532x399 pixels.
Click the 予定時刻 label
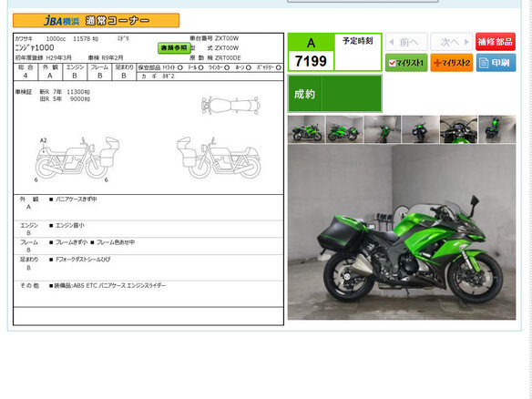pos(358,41)
